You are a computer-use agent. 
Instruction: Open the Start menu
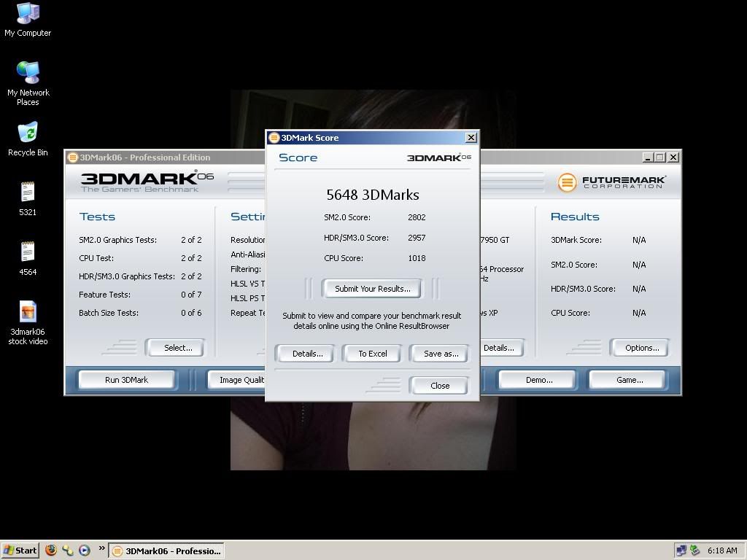click(20, 551)
